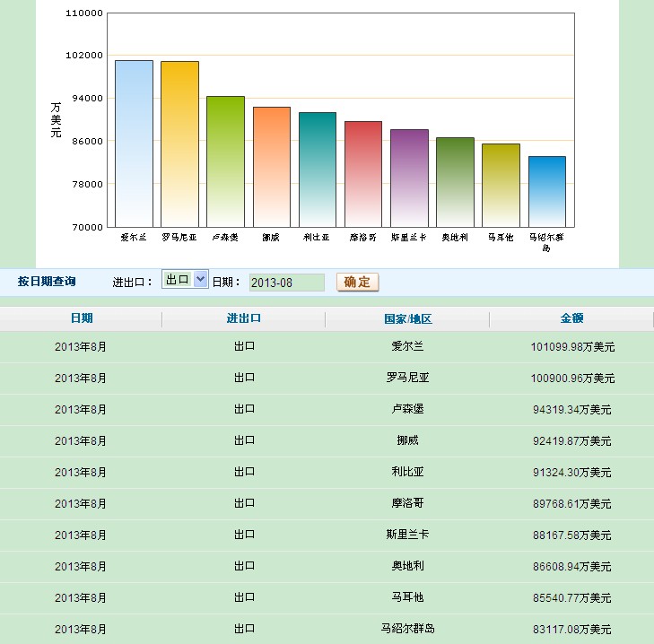Image resolution: width=654 pixels, height=644 pixels.
Task: Click the 爱尔兰 cell in the table
Action: 407,346
